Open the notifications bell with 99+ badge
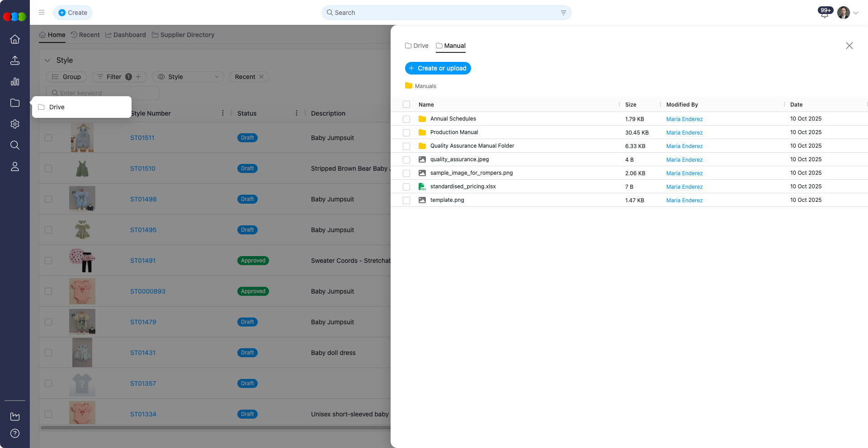The image size is (868, 448). 825,13
